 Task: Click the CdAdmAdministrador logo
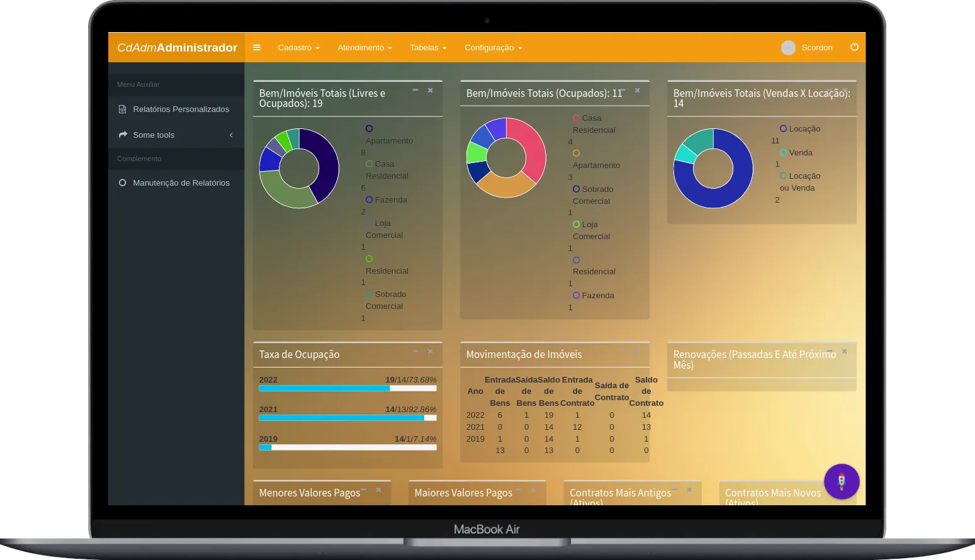177,48
